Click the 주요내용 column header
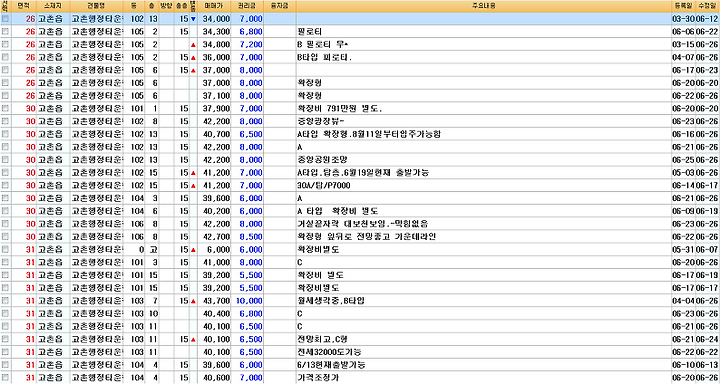The width and height of the screenshot is (720, 384). coord(483,6)
